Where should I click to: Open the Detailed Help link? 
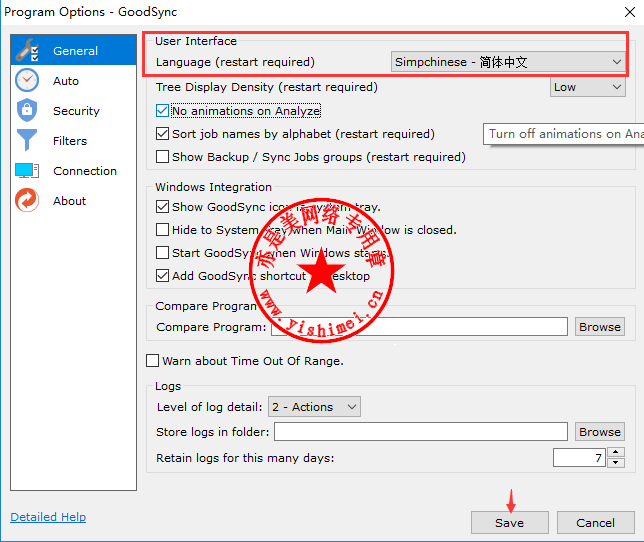click(48, 517)
